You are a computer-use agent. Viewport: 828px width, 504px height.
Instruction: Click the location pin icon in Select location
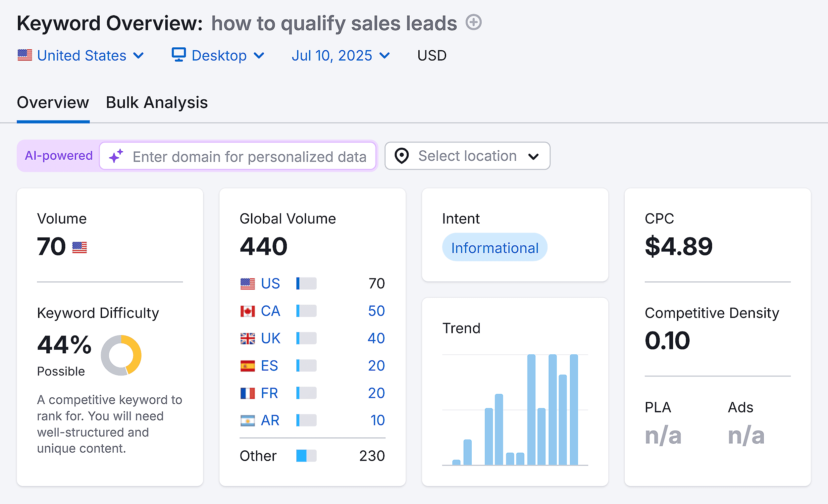coord(402,156)
